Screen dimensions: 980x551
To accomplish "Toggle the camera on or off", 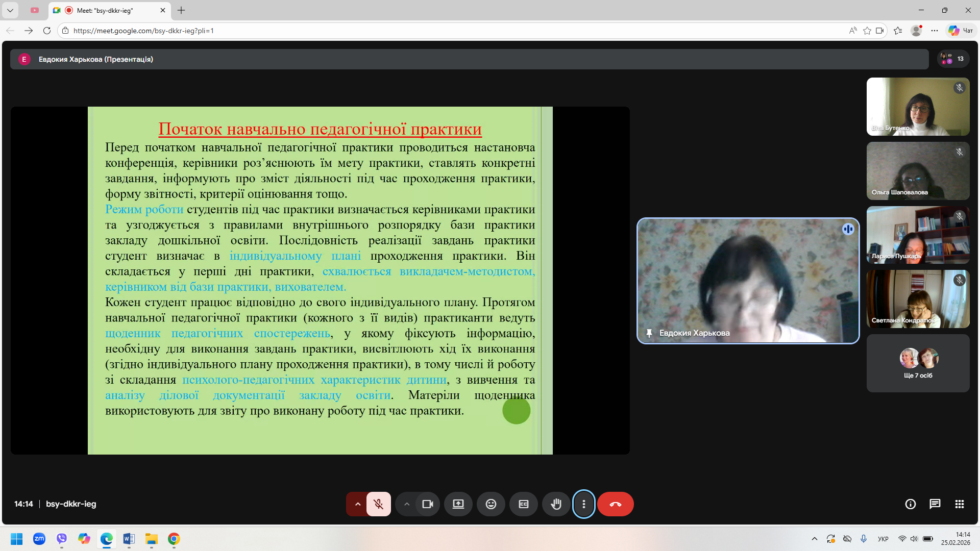I will pyautogui.click(x=427, y=504).
